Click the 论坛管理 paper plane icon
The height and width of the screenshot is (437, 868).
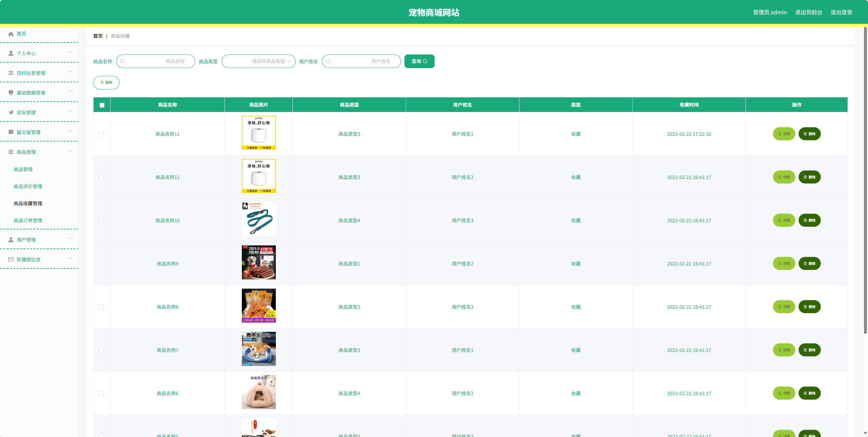pyautogui.click(x=11, y=113)
